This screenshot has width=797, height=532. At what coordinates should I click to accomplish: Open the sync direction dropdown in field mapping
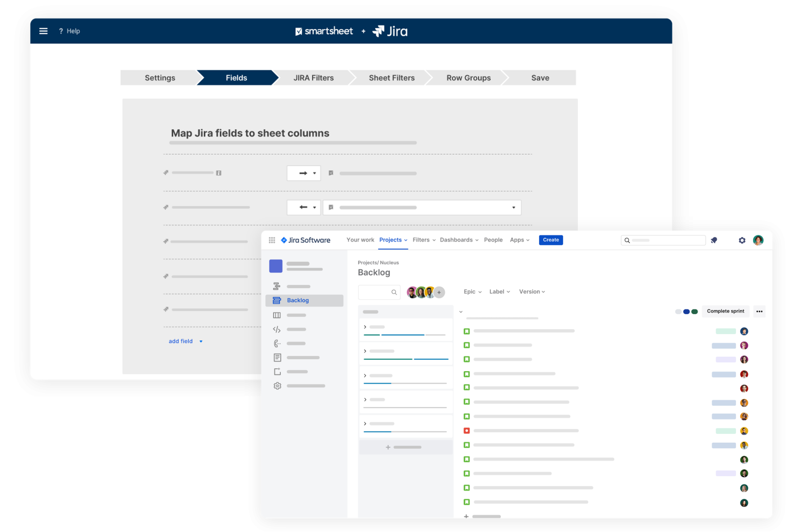pyautogui.click(x=304, y=173)
